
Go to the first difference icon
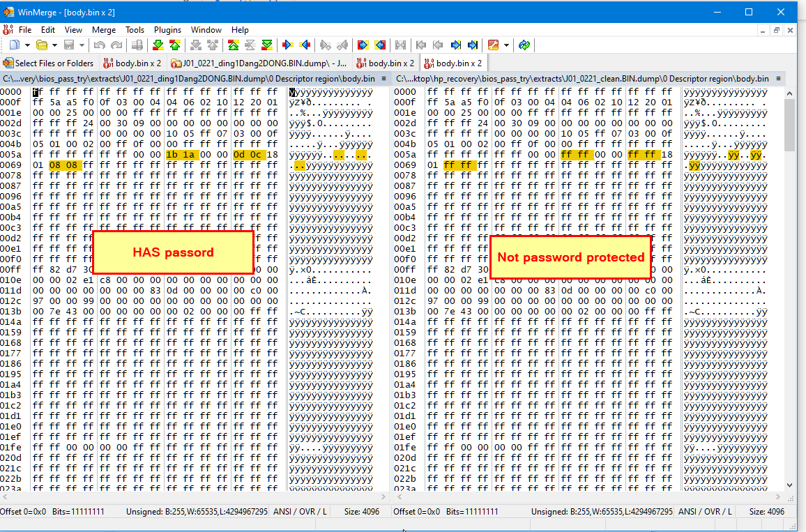click(234, 45)
